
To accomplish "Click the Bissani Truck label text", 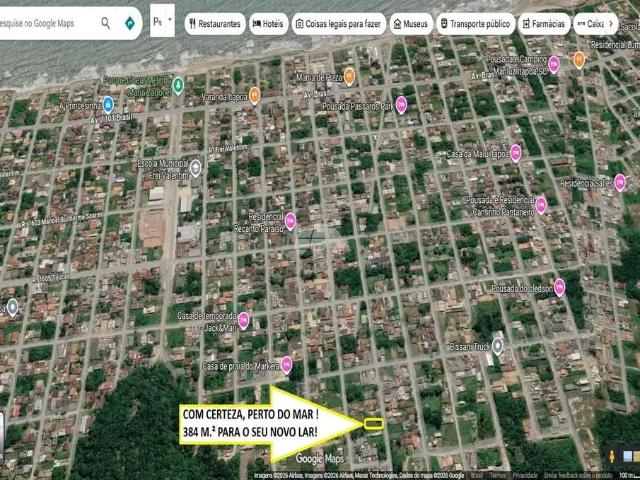I will 469,347.
